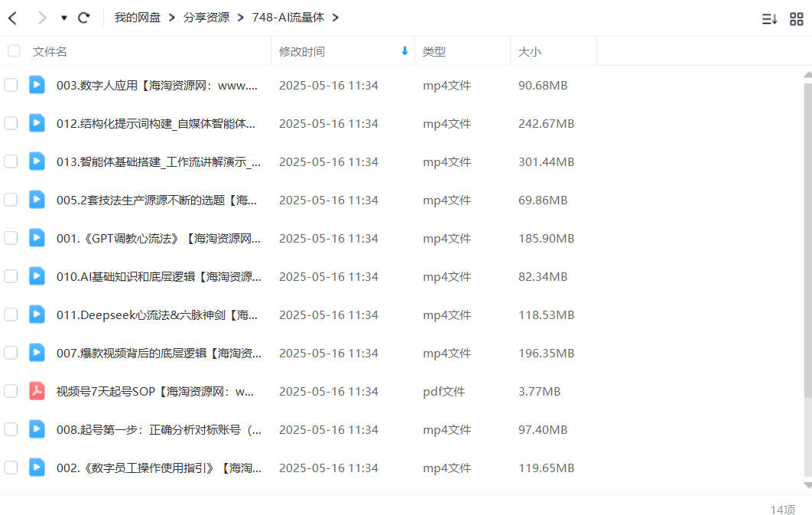Sort by 文件名 column header
The image size is (812, 515).
[50, 52]
